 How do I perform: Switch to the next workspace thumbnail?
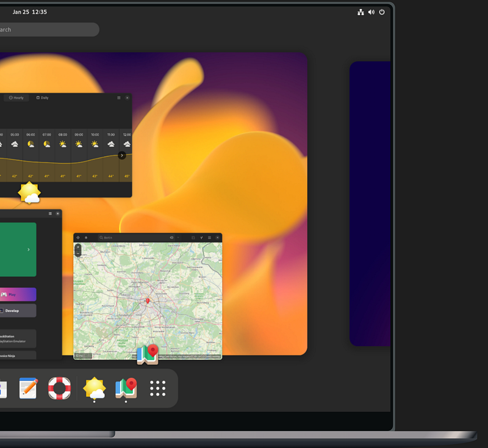click(370, 204)
